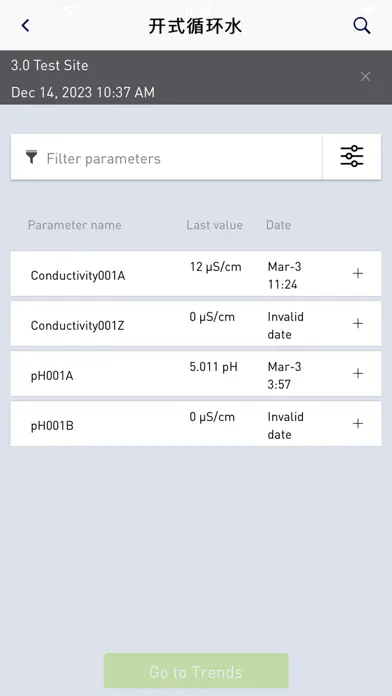
Task: Select the Conductivity001Z parameter row
Action: 196,324
